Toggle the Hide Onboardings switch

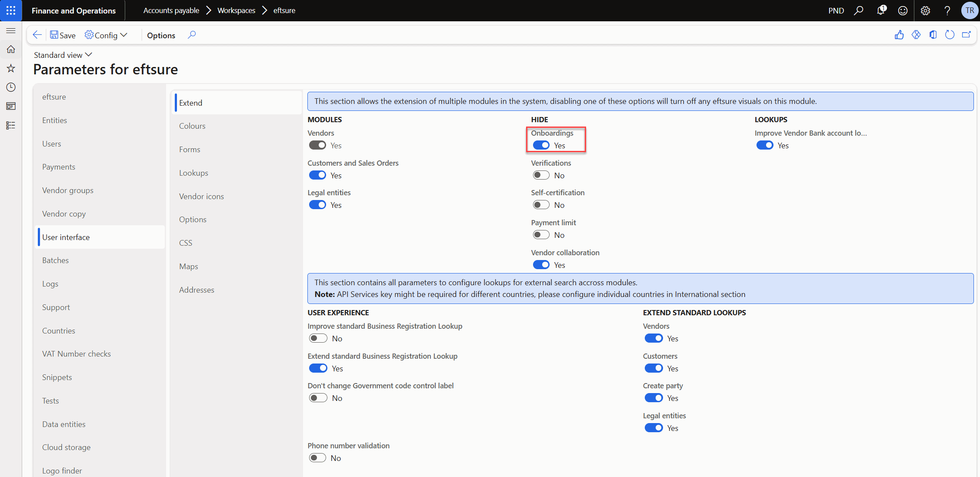(x=541, y=145)
